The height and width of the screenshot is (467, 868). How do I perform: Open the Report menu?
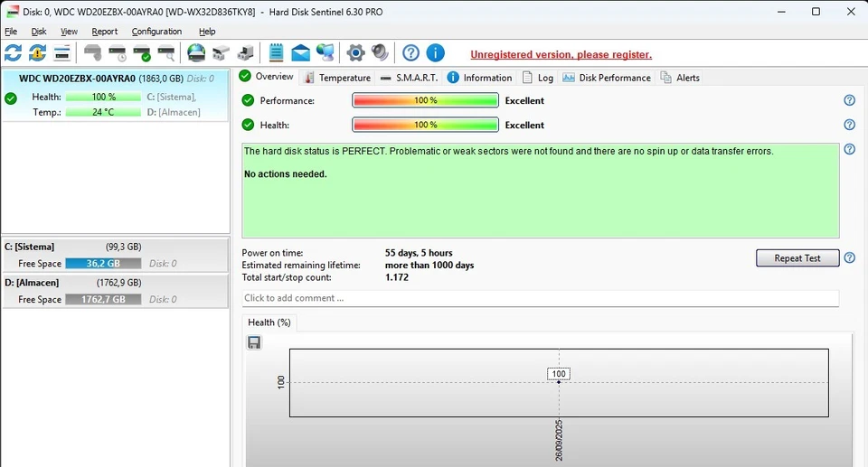(105, 32)
